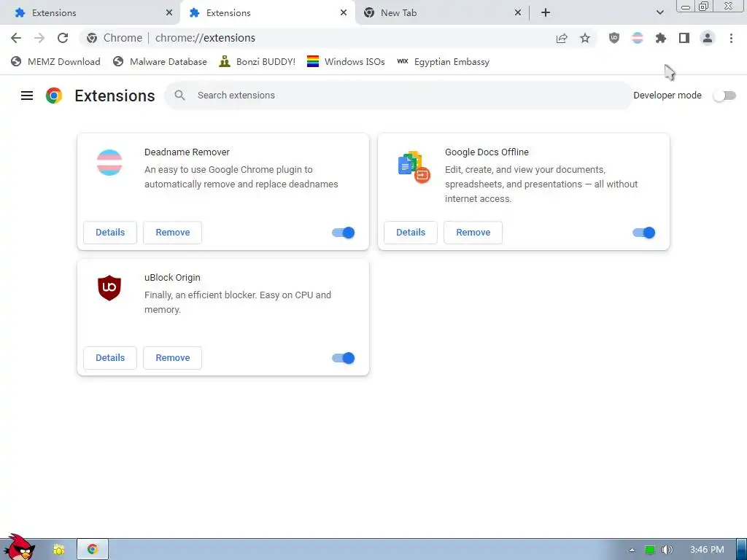Image resolution: width=747 pixels, height=560 pixels.
Task: Click the Google Docs Offline card icon
Action: [414, 167]
